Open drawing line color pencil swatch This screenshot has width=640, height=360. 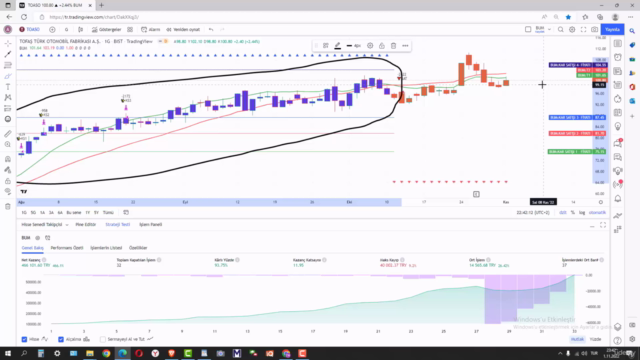pos(338,46)
